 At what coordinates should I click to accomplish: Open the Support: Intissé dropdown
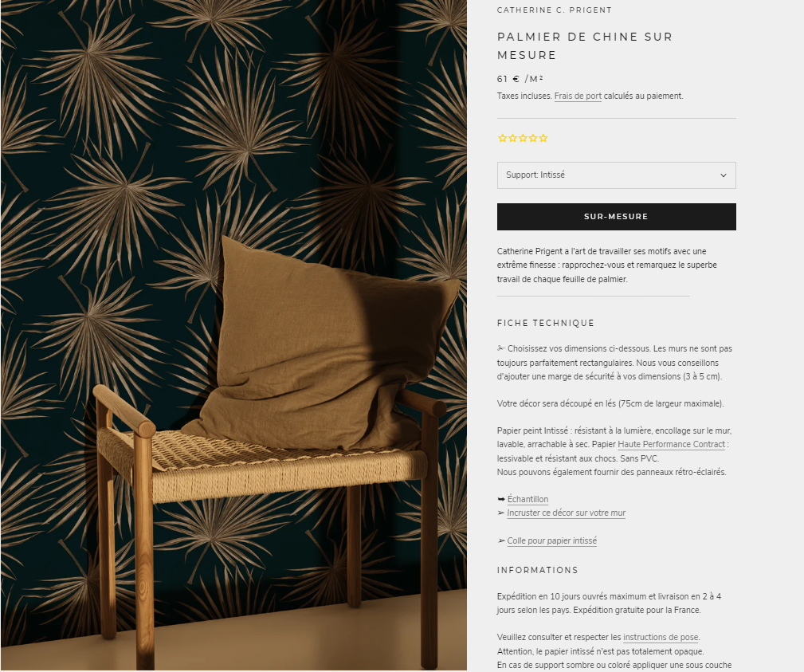pos(616,175)
